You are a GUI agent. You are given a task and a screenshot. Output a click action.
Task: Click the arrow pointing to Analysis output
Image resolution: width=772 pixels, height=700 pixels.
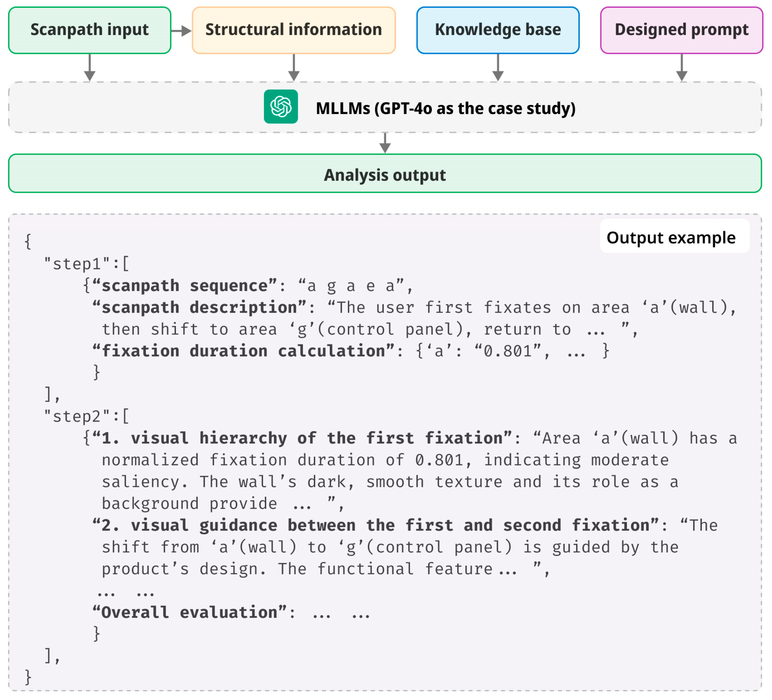(385, 143)
